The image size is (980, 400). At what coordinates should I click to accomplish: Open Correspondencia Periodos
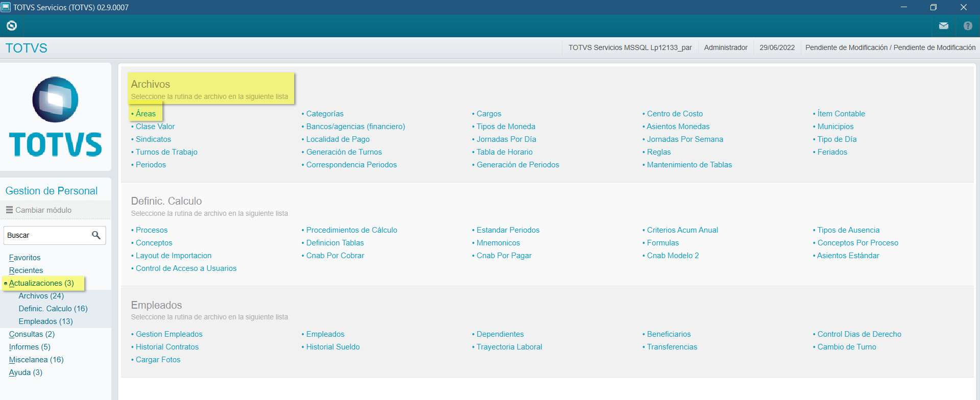click(351, 165)
